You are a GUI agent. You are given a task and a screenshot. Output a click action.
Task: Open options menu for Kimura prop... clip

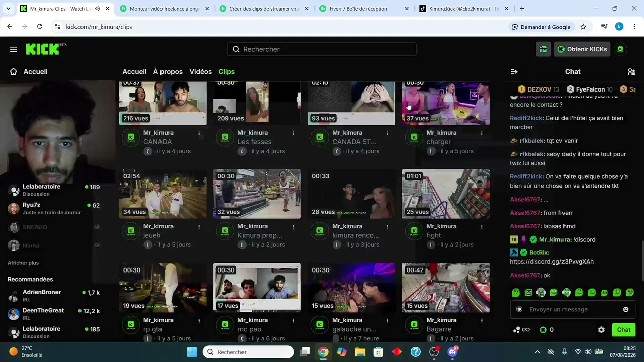(x=293, y=227)
